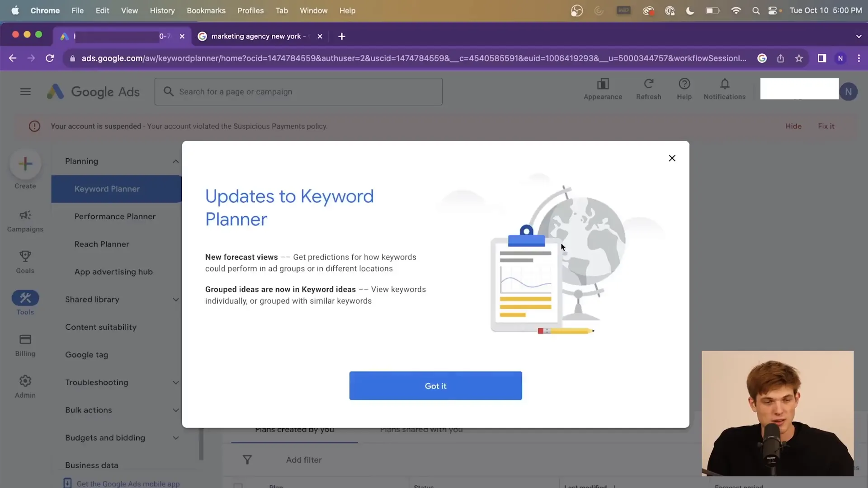
Task: Reload the page
Action: (x=50, y=58)
